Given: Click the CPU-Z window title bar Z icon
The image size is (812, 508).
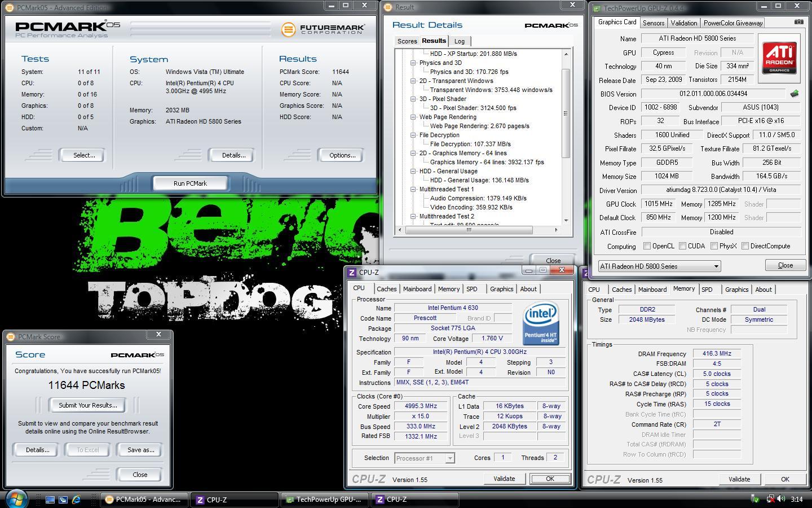Looking at the screenshot, I should click(x=352, y=272).
